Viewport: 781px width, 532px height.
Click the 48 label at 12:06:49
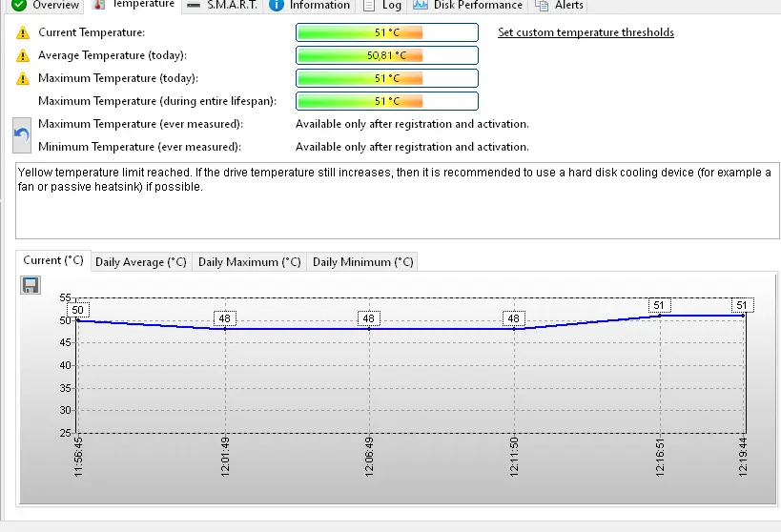point(369,318)
